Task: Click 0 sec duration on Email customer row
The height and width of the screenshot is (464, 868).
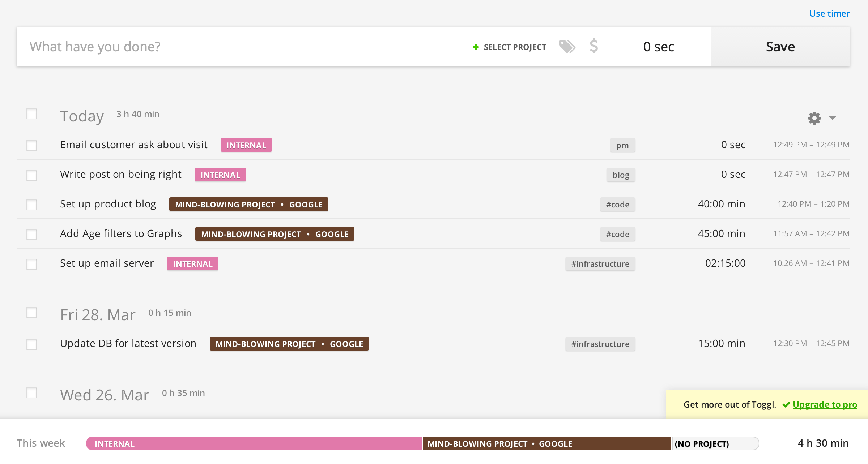Action: point(733,145)
